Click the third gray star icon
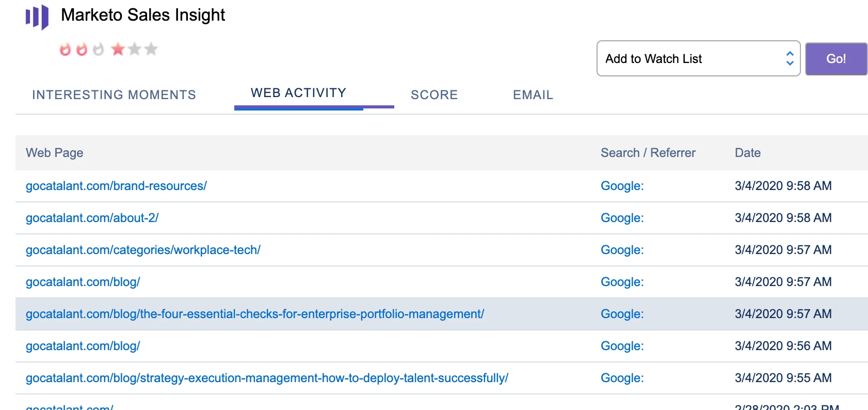868x410 pixels. point(151,49)
